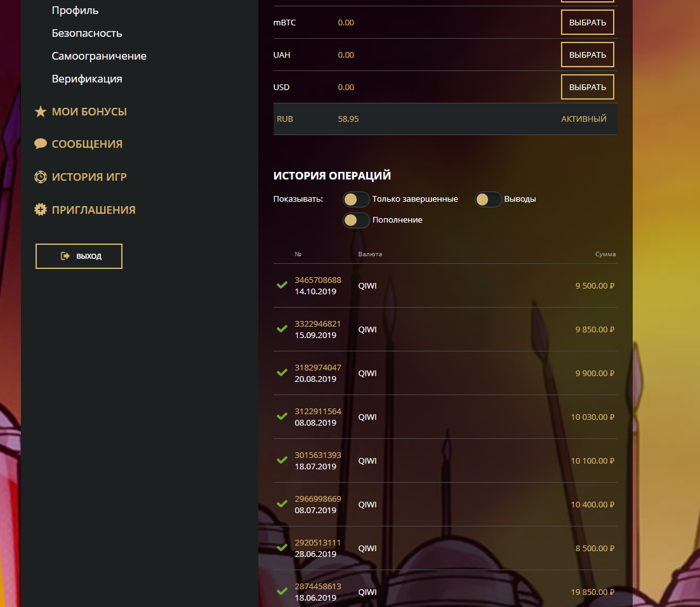700x607 pixels.
Task: Open Самоограничение settings page
Action: 99,56
